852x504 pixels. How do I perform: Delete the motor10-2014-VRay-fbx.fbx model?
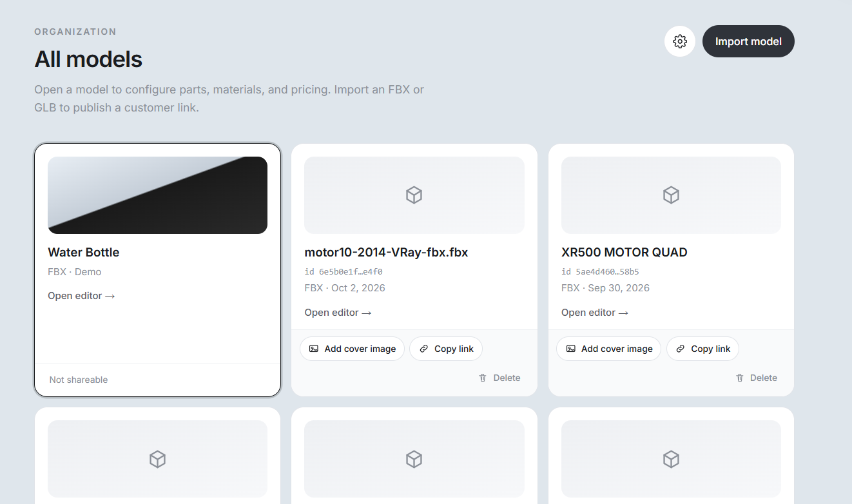[499, 378]
